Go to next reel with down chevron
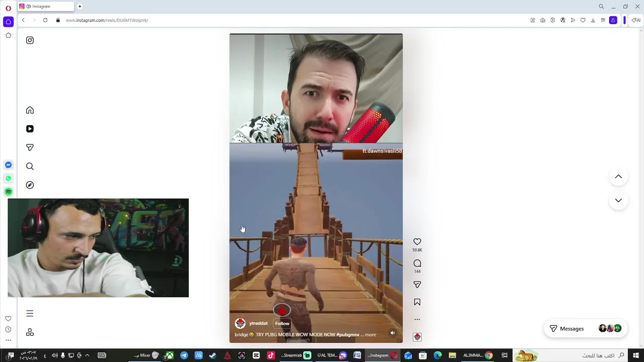The height and width of the screenshot is (362, 644). [x=618, y=200]
